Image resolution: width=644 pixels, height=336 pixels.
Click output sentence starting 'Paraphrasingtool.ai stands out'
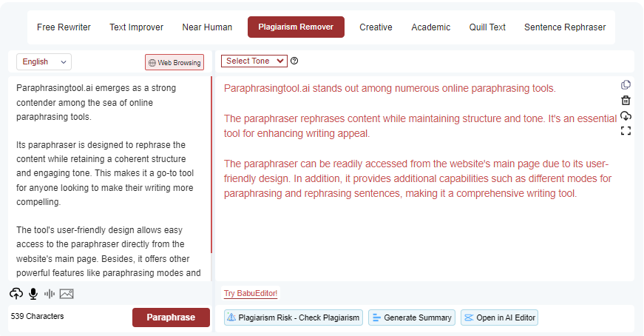pos(390,88)
